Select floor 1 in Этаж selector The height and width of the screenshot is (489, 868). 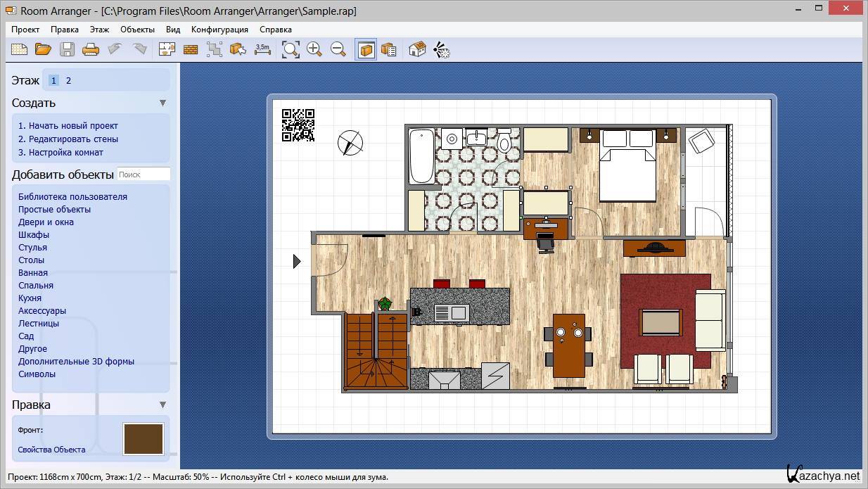pos(53,81)
